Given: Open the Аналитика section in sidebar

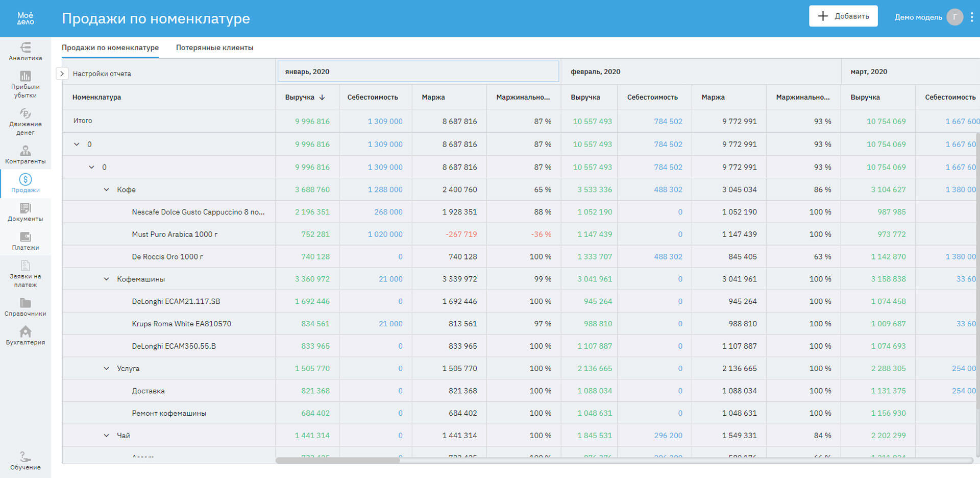Looking at the screenshot, I should [x=25, y=51].
